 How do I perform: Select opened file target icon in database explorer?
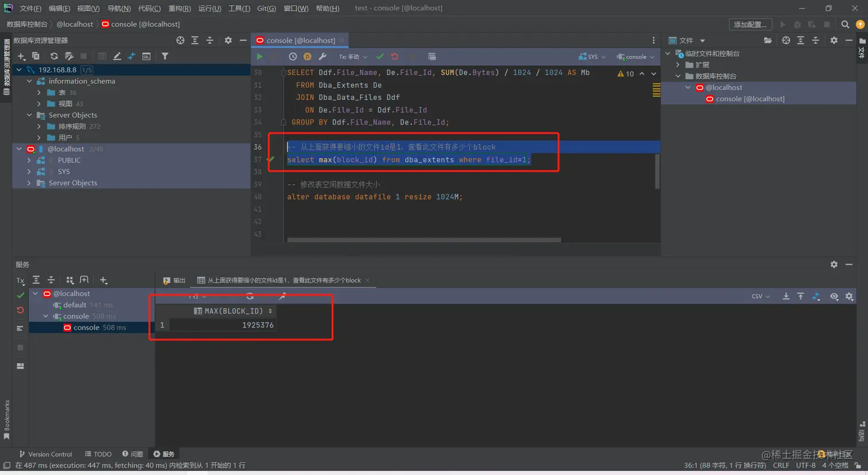point(180,40)
